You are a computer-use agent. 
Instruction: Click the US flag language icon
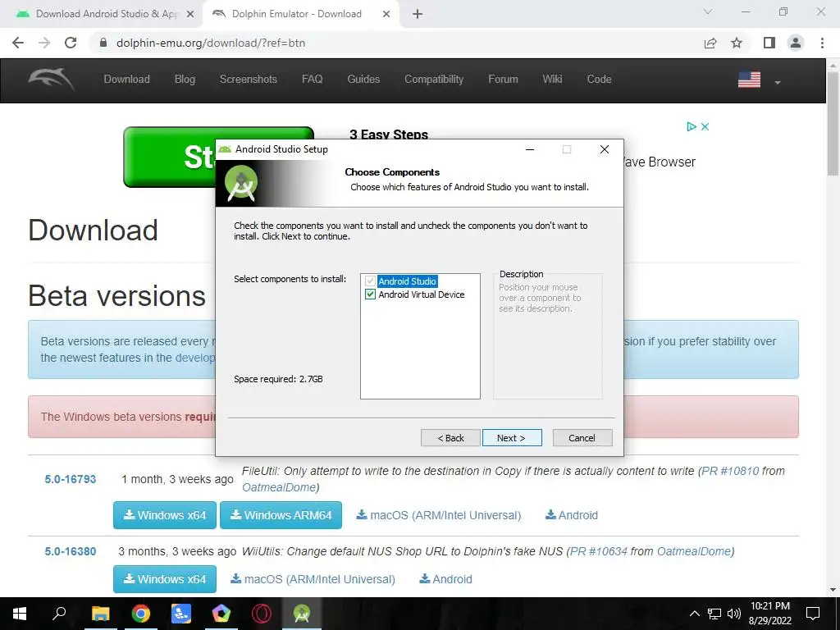[749, 80]
